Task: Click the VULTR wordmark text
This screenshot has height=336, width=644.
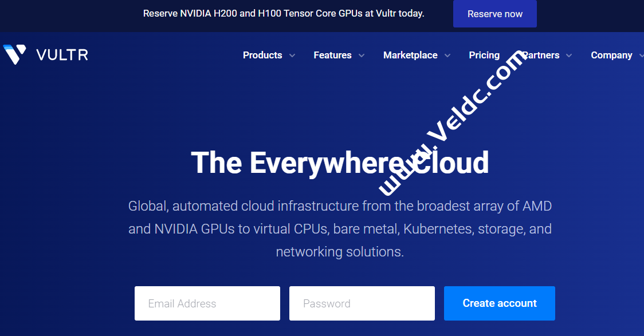Action: 62,55
